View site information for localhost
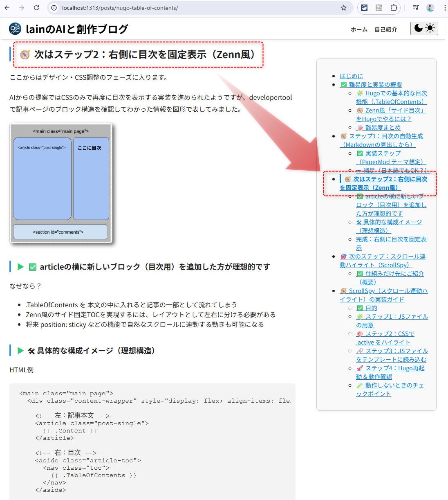This screenshot has height=500, width=448. click(x=54, y=8)
